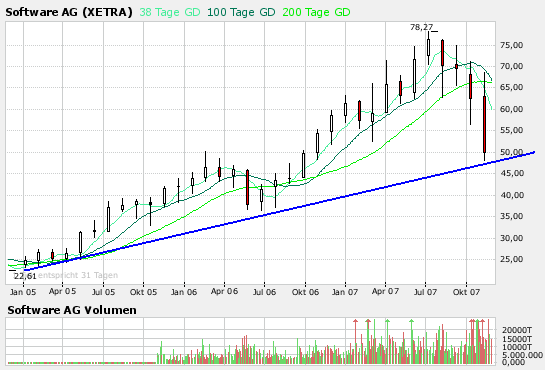The width and height of the screenshot is (545, 370).
Task: Click the 50,00 price axis label
Action: pyautogui.click(x=511, y=152)
